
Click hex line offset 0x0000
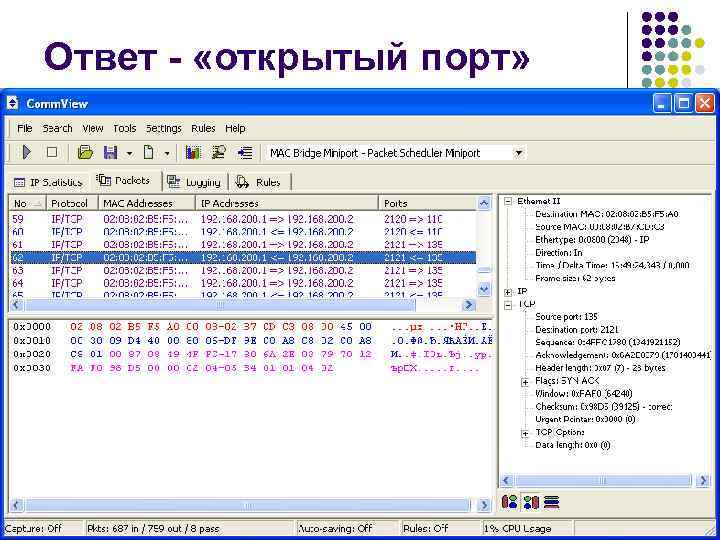pos(32,327)
